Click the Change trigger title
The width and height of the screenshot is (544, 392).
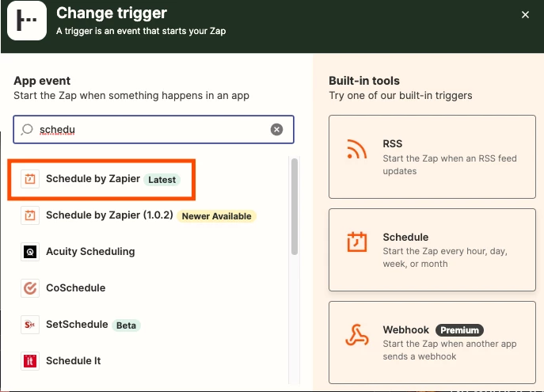(x=112, y=13)
